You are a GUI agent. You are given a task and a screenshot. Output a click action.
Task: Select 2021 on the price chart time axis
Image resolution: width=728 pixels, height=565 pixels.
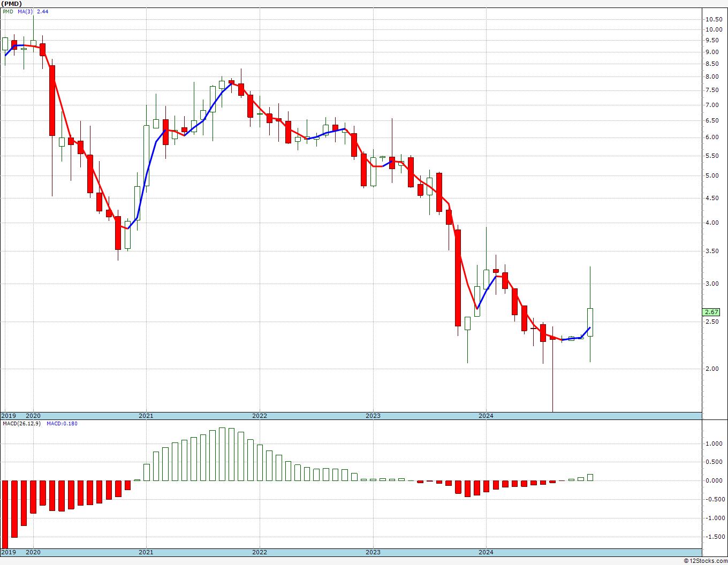click(x=146, y=416)
